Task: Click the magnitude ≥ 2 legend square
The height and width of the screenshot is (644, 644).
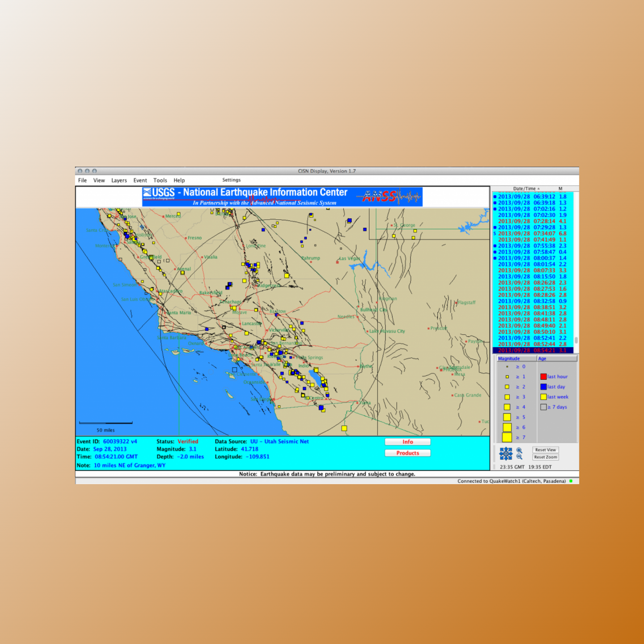Action: click(x=507, y=387)
